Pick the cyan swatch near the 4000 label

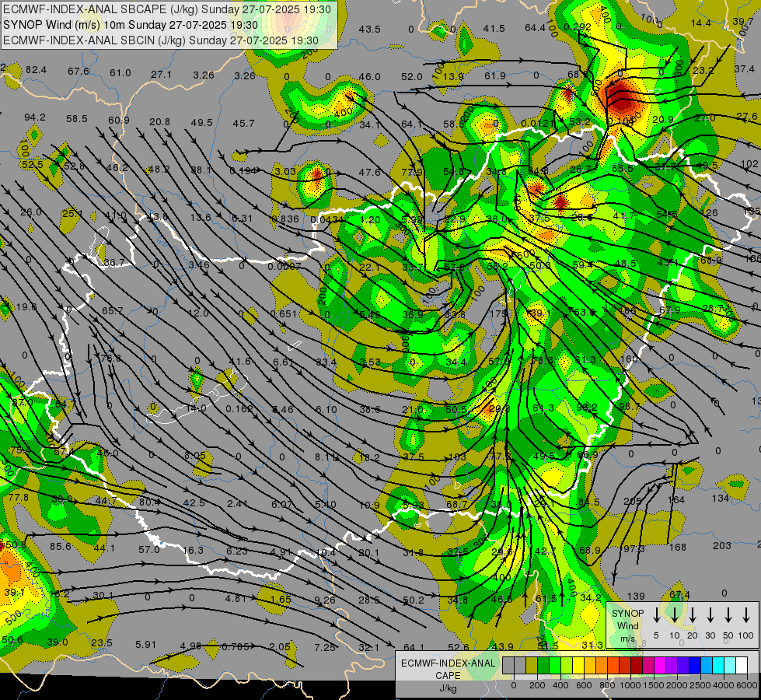point(717,666)
